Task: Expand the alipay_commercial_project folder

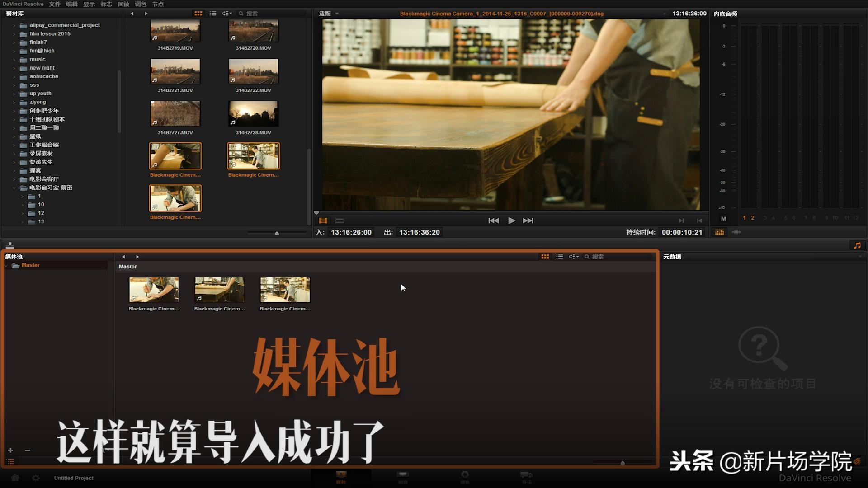Action: click(x=14, y=25)
